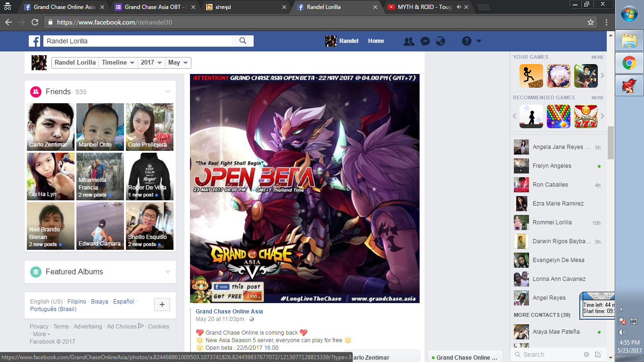
Task: Show next Your Games arrow
Action: (x=602, y=76)
